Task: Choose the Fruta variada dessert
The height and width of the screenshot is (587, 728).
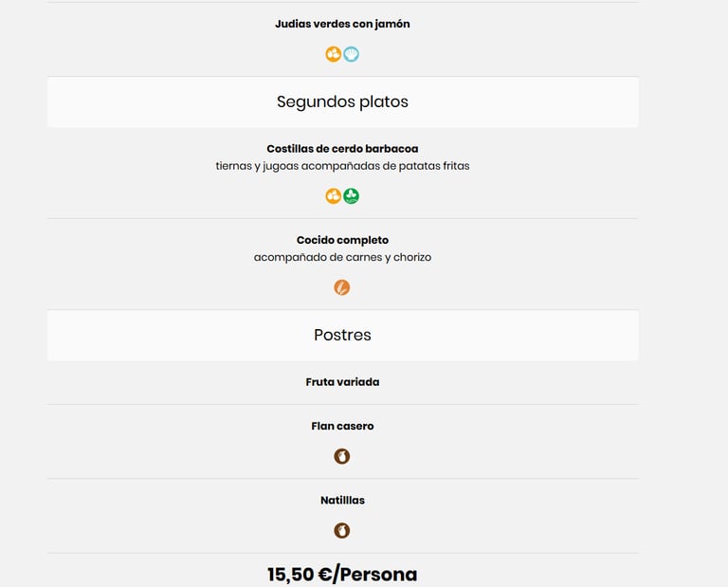Action: (342, 382)
